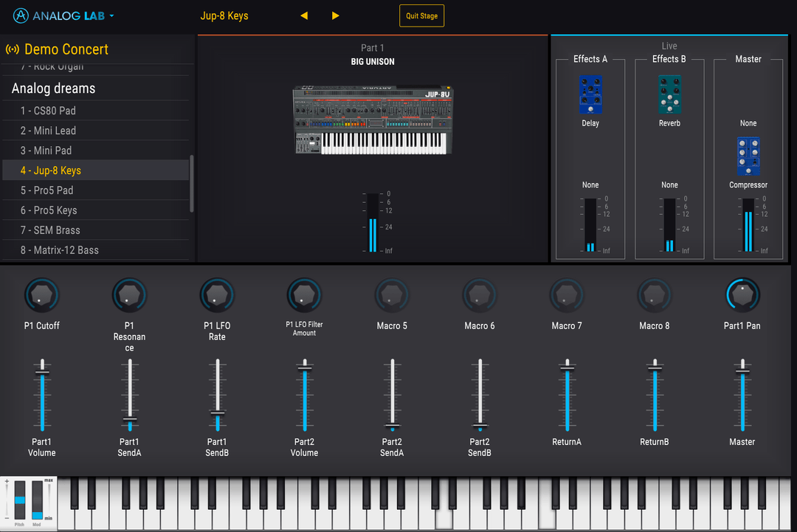Click the Pitch bend wheel
This screenshot has height=532, width=797.
click(19, 500)
